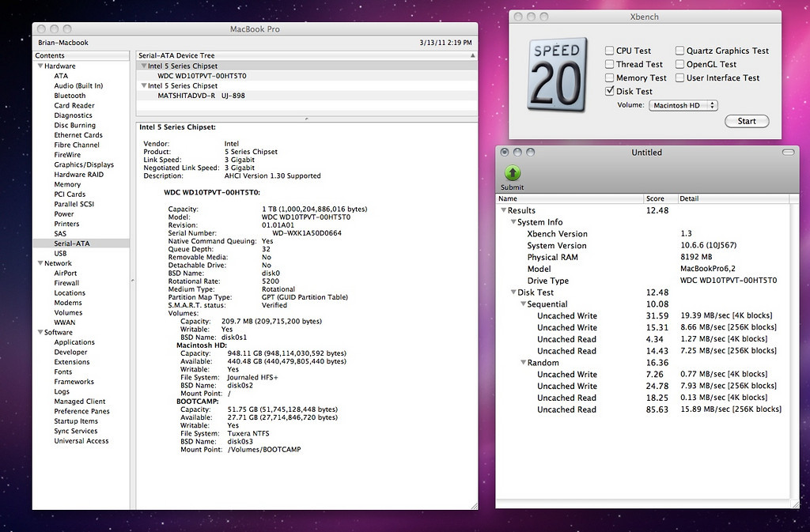Select Graphics/Displays in sidebar
The height and width of the screenshot is (532, 810).
[x=84, y=164]
